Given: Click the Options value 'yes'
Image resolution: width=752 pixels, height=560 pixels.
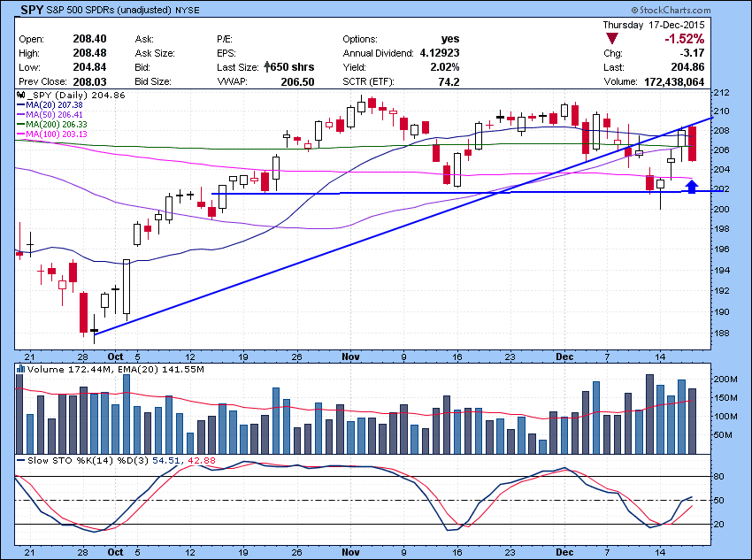Looking at the screenshot, I should [x=450, y=39].
